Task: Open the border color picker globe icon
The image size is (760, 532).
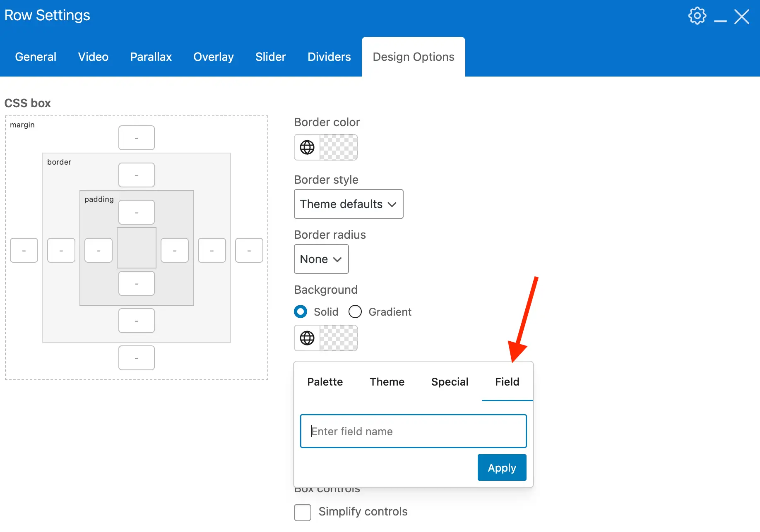Action: tap(306, 147)
